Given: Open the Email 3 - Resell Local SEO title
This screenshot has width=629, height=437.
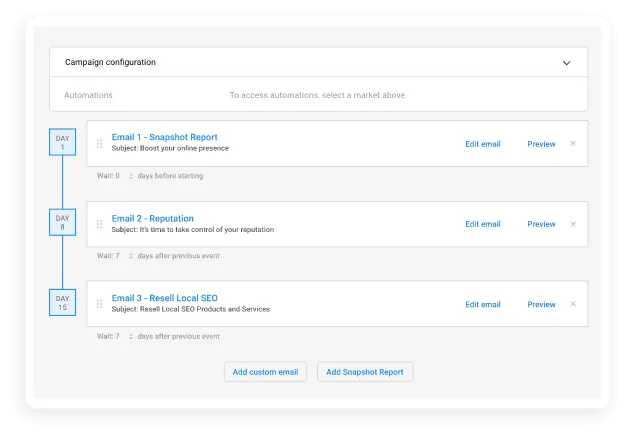Looking at the screenshot, I should 164,298.
